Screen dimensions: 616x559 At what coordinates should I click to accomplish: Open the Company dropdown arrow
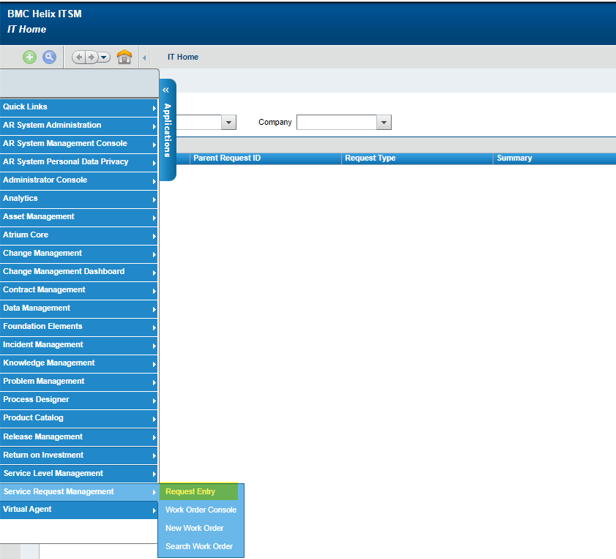click(x=384, y=122)
